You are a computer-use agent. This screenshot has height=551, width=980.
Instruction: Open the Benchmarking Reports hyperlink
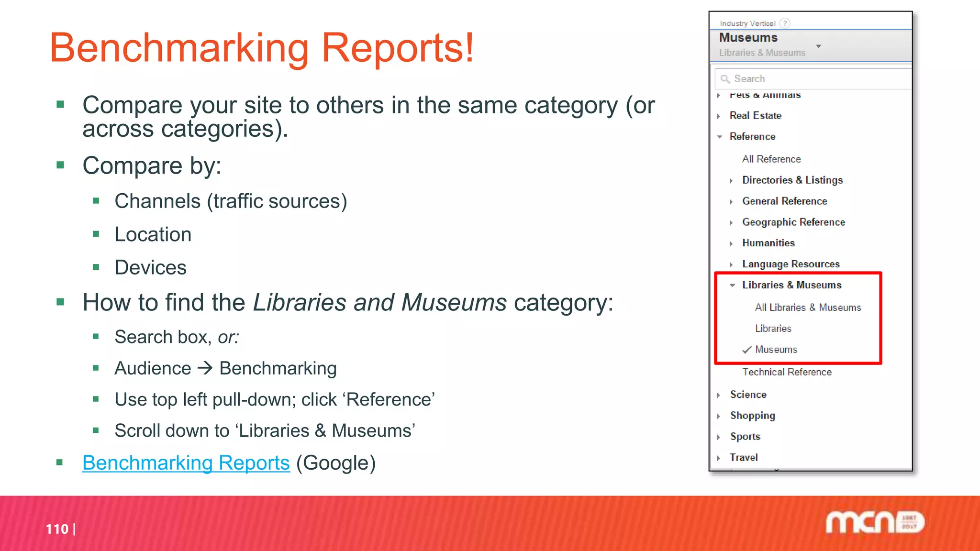[x=186, y=463]
